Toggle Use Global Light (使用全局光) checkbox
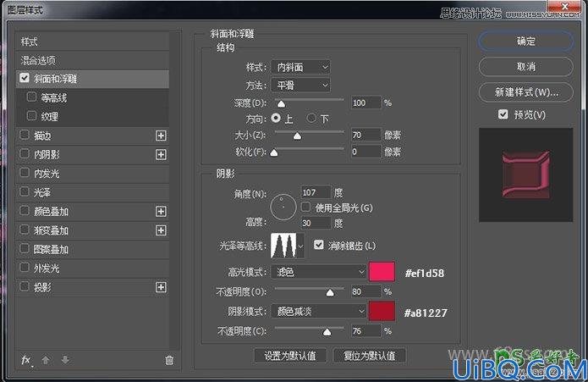588x382 pixels. tap(306, 207)
